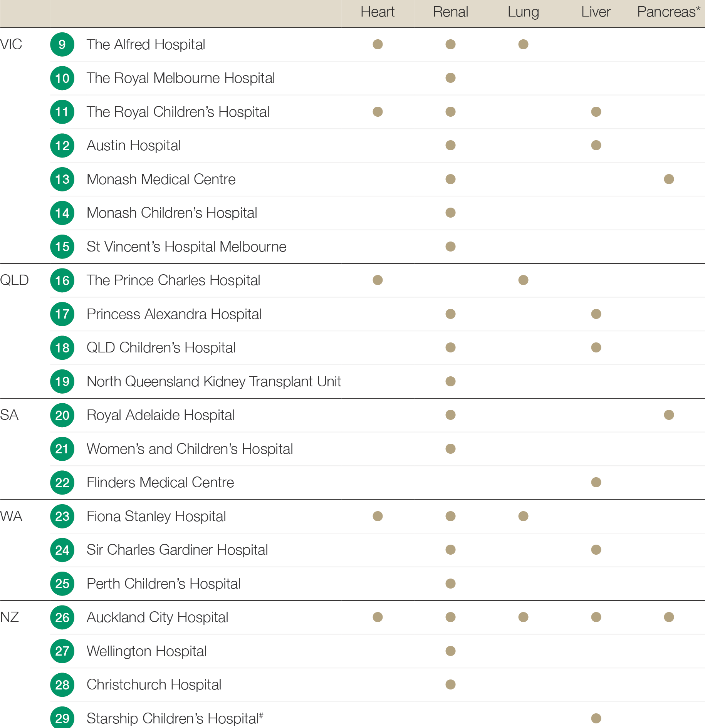705x728 pixels.
Task: Click the green number 16 badge
Action: coord(62,280)
